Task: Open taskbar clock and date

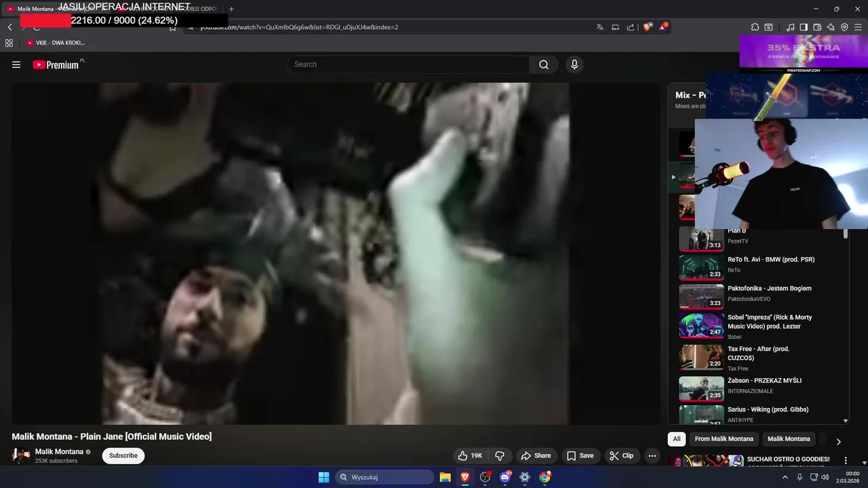Action: 849,477
